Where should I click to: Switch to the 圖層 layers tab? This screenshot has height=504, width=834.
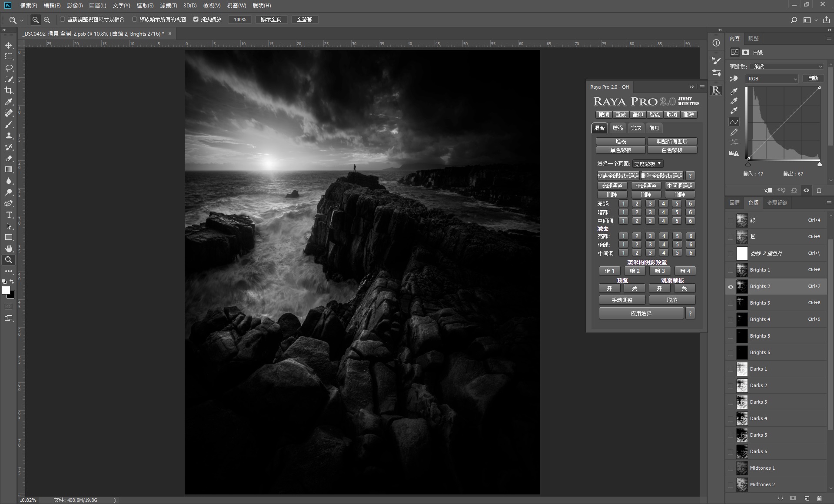[734, 203]
